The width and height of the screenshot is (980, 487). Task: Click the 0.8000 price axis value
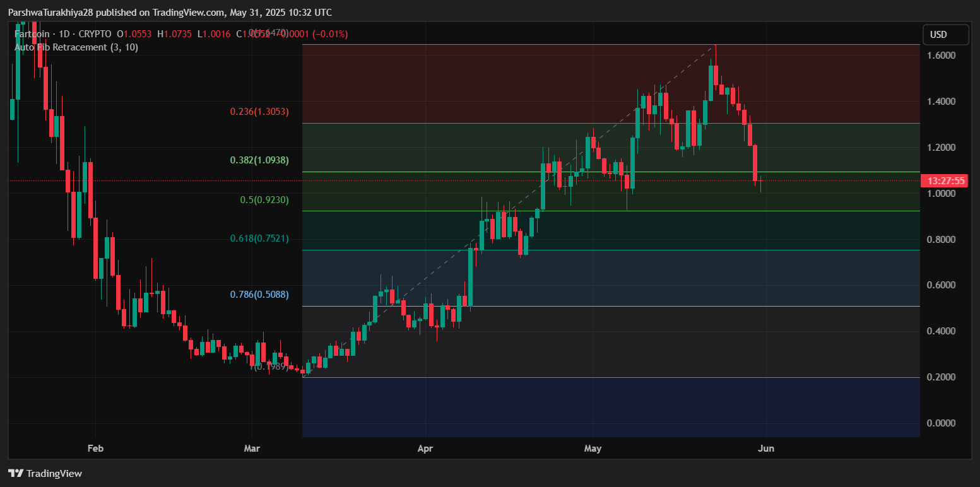[942, 240]
